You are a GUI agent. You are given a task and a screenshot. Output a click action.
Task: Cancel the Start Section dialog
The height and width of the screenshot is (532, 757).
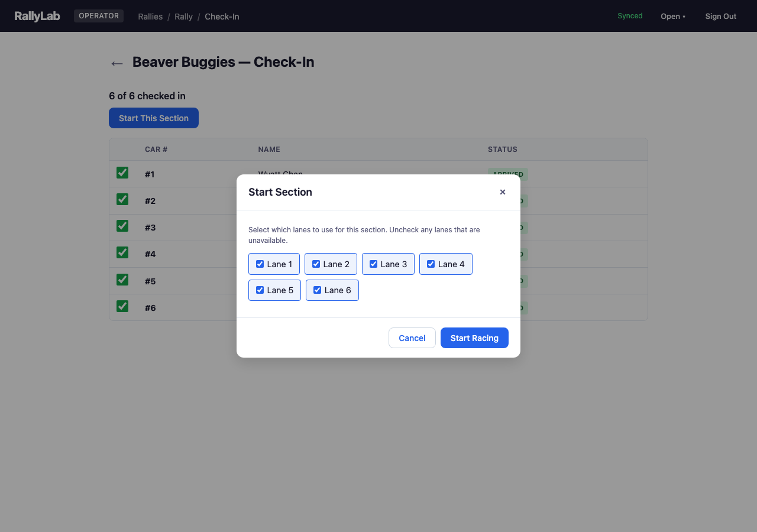[412, 338]
